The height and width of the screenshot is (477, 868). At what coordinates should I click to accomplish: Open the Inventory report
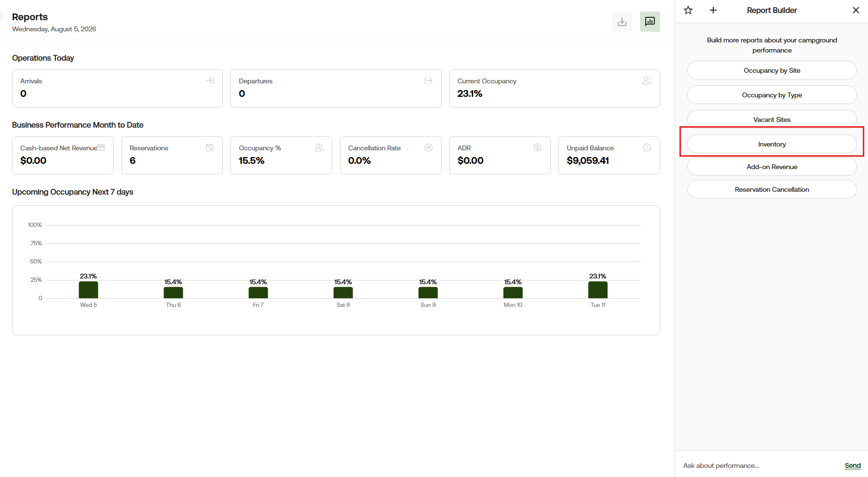[772, 144]
